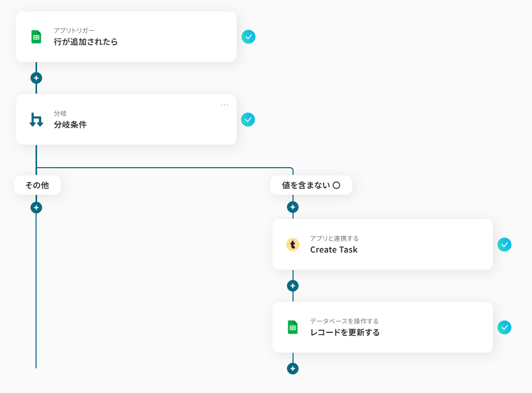Click the Google Sheets icon on レコードを更新する card
532x393 pixels.
[x=293, y=327]
